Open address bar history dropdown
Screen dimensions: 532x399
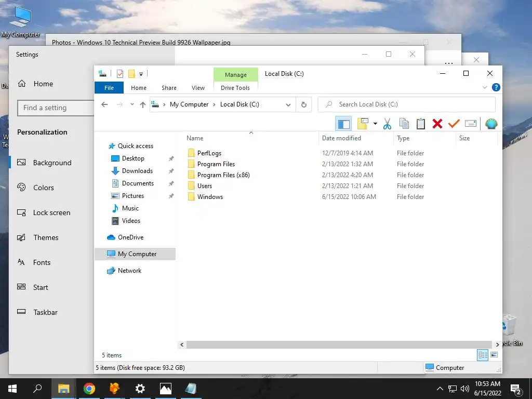click(288, 105)
